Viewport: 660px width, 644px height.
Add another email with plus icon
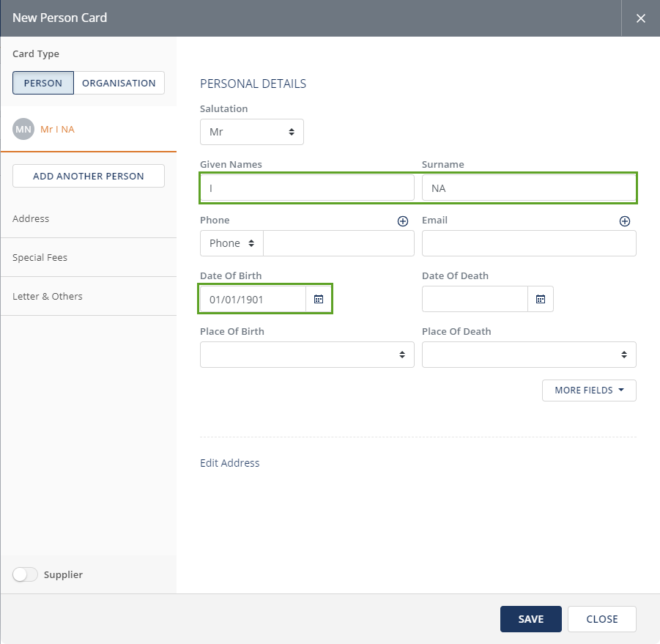coord(625,221)
